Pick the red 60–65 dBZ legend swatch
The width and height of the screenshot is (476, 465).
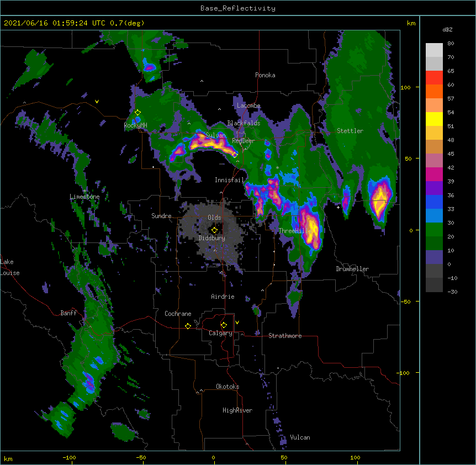[x=434, y=78]
